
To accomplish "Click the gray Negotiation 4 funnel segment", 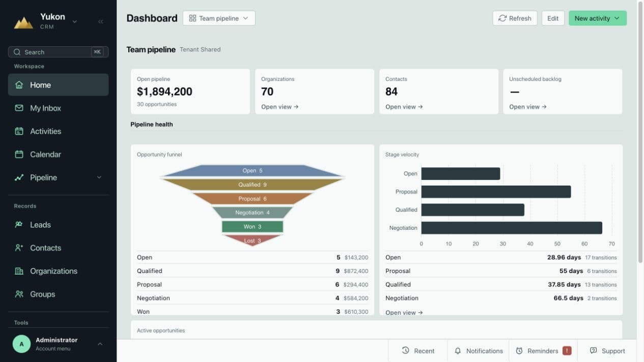I will [x=253, y=213].
